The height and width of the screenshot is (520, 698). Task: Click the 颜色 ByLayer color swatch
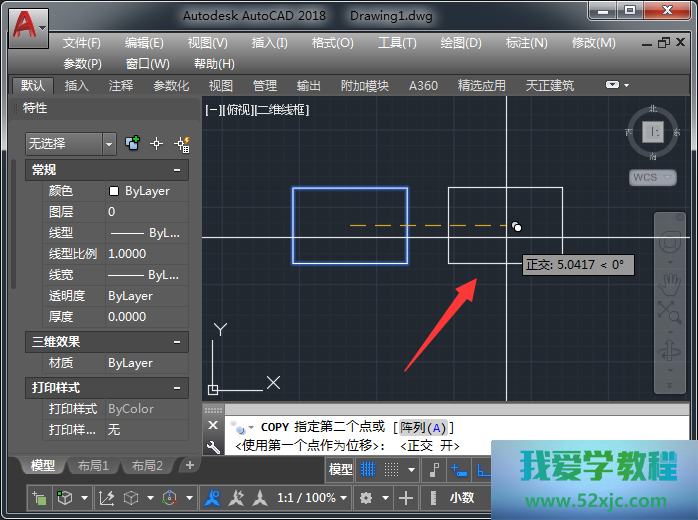(114, 191)
